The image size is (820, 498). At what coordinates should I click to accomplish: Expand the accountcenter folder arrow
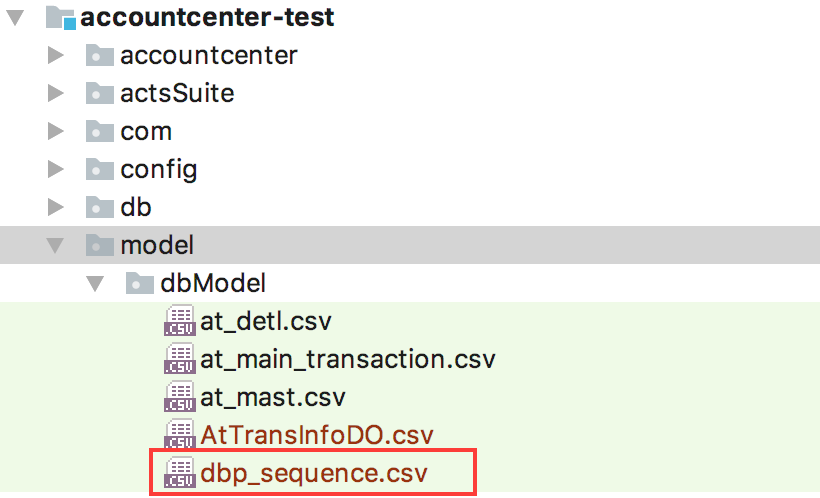pos(55,55)
